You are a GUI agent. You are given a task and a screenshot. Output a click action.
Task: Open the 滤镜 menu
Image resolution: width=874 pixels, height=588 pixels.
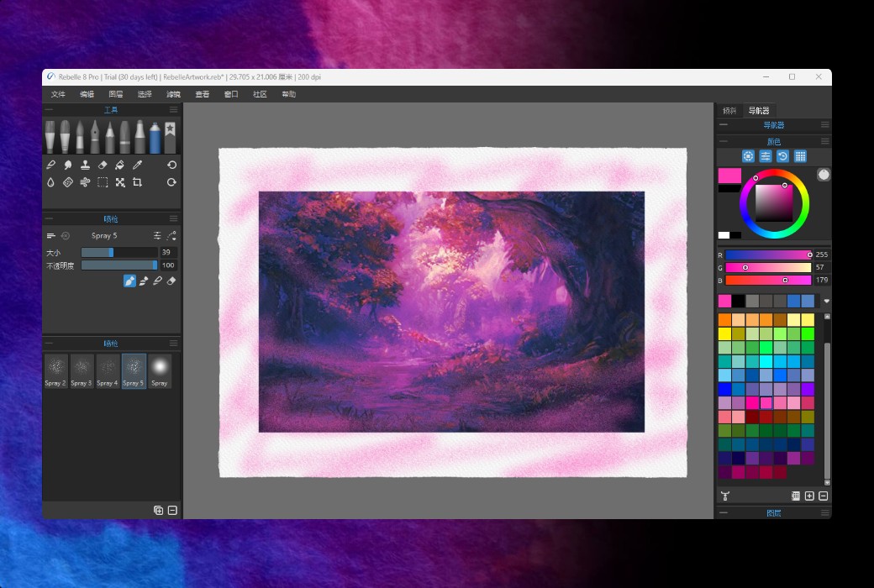click(x=173, y=94)
